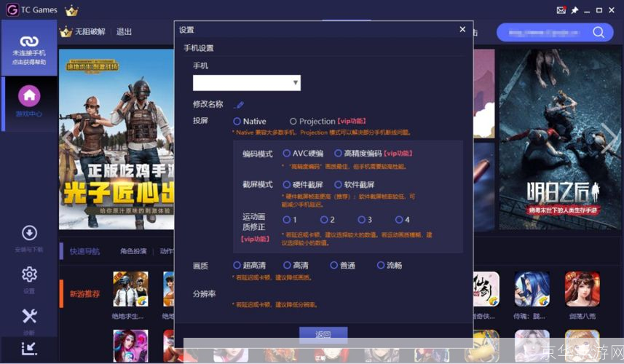Screen dimensions: 624x364
Task: Set motion quality correction to 3
Action: [361, 220]
